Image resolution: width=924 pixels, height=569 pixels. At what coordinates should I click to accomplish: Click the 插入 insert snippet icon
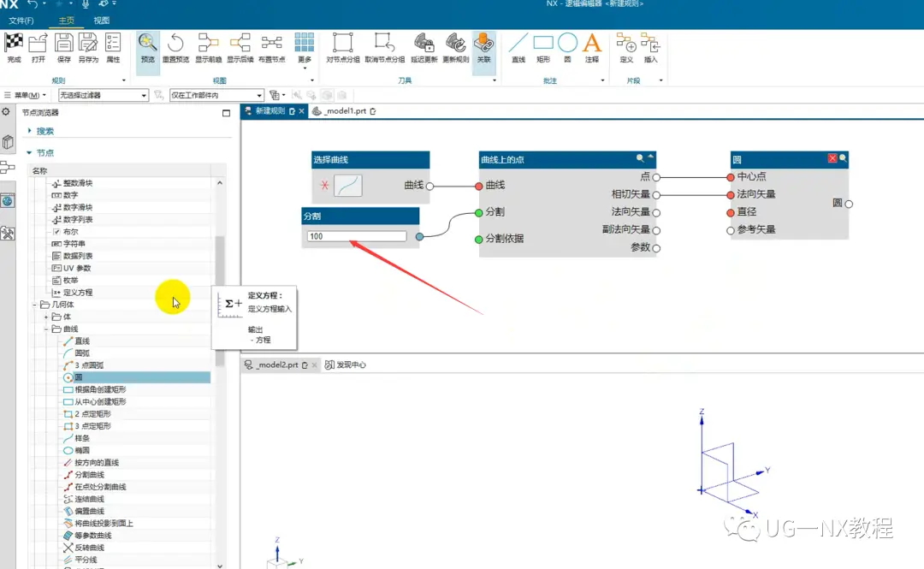[x=650, y=43]
